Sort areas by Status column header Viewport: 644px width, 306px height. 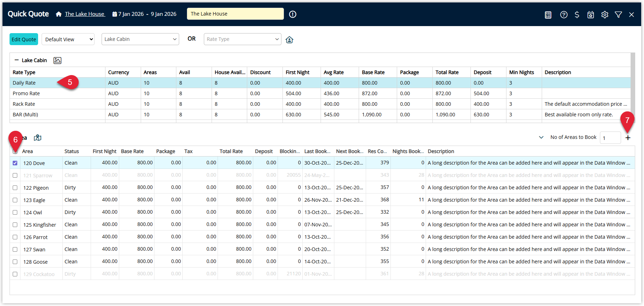click(x=72, y=151)
